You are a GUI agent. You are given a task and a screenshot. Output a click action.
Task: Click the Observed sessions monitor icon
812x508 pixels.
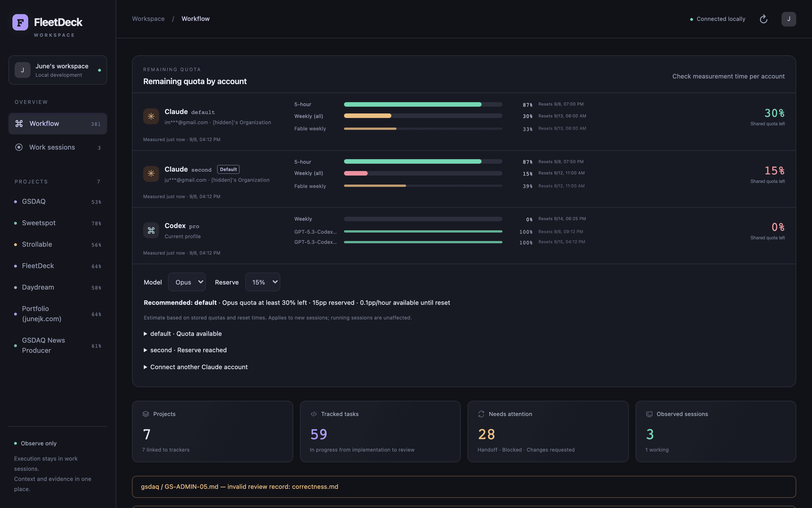649,414
